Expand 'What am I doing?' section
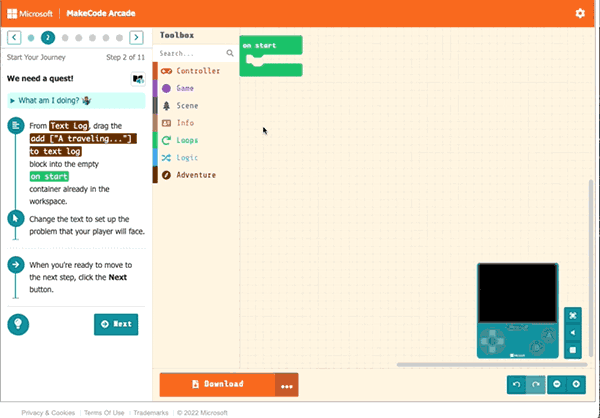This screenshot has height=418, width=600. pos(76,101)
